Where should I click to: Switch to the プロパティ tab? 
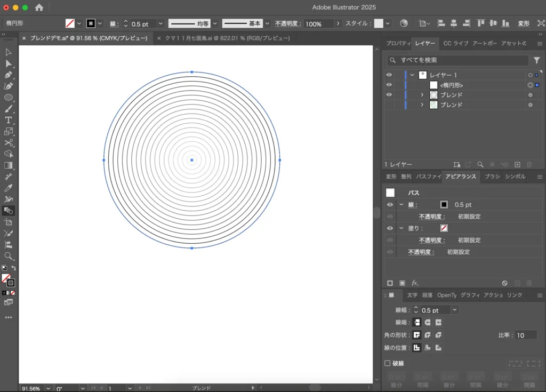(x=398, y=43)
